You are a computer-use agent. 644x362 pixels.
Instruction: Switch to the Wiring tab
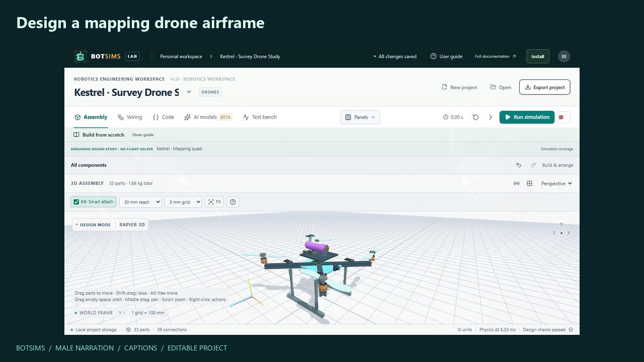click(x=130, y=117)
